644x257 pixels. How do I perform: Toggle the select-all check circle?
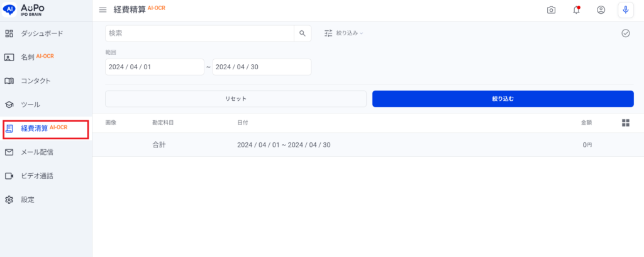point(625,33)
